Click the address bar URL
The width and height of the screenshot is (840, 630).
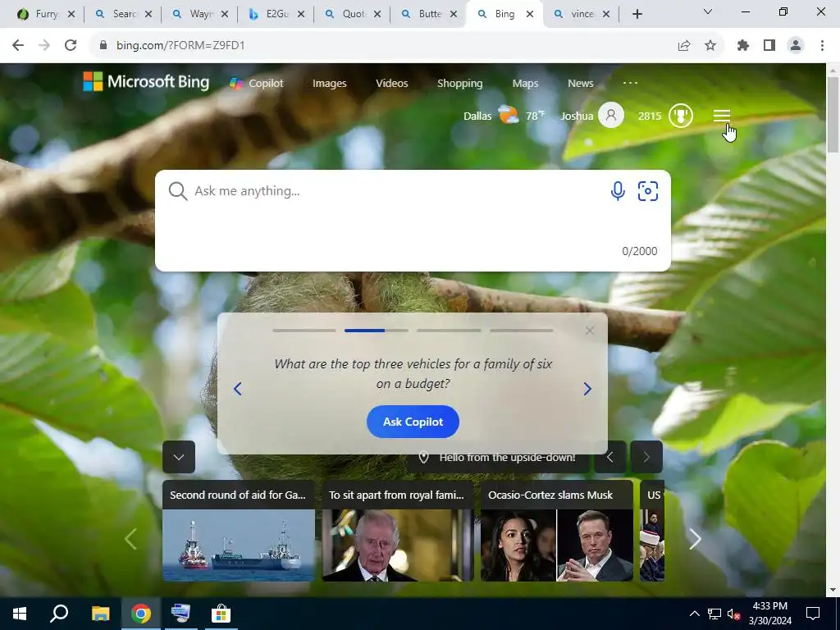(x=180, y=46)
